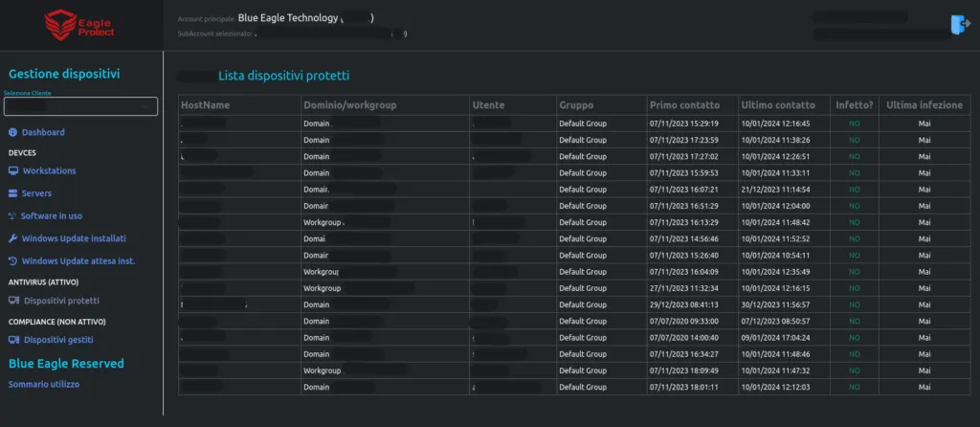Viewport: 980px width, 427px height.
Task: Click the history icon for pending updates
Action: click(12, 261)
